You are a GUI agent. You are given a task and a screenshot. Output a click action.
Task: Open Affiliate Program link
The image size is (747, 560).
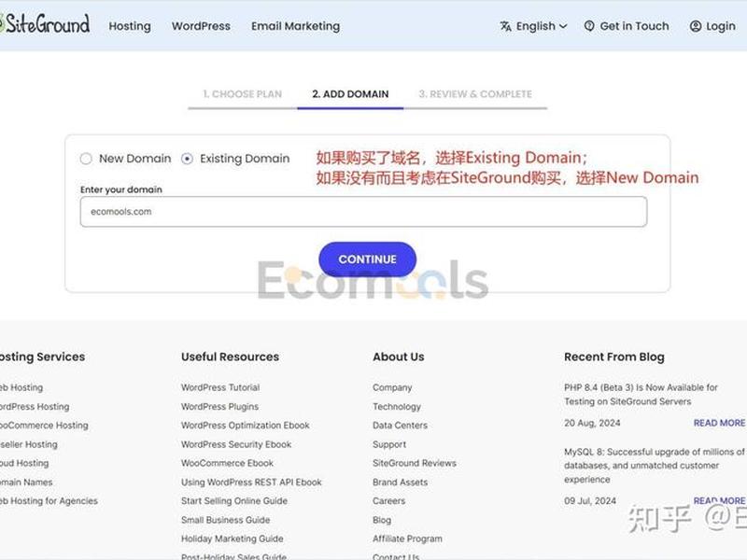[407, 539]
